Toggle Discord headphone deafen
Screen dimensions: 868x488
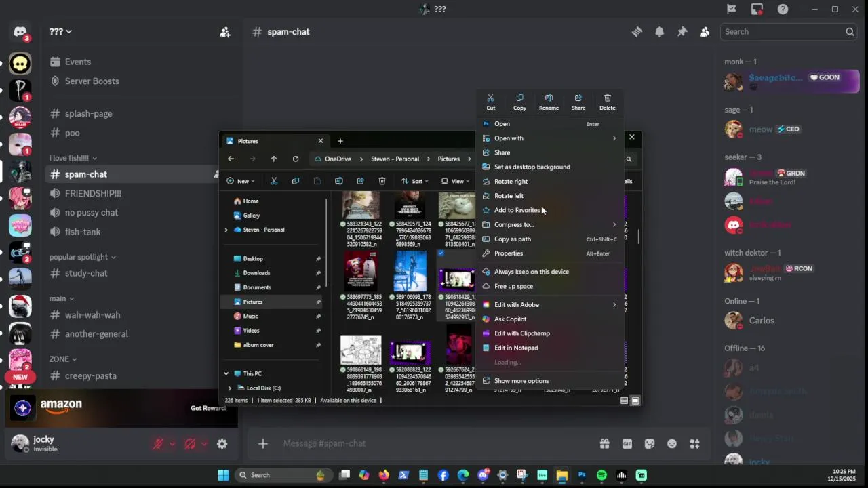tap(190, 444)
